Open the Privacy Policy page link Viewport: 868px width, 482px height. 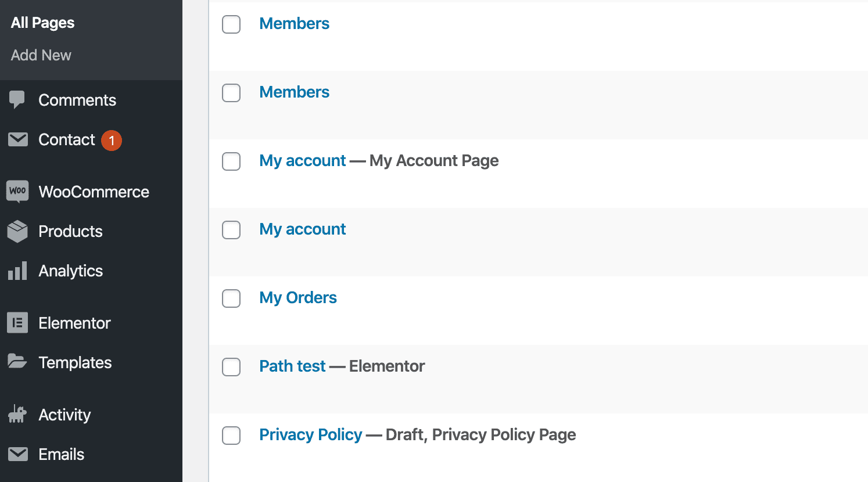pyautogui.click(x=310, y=434)
